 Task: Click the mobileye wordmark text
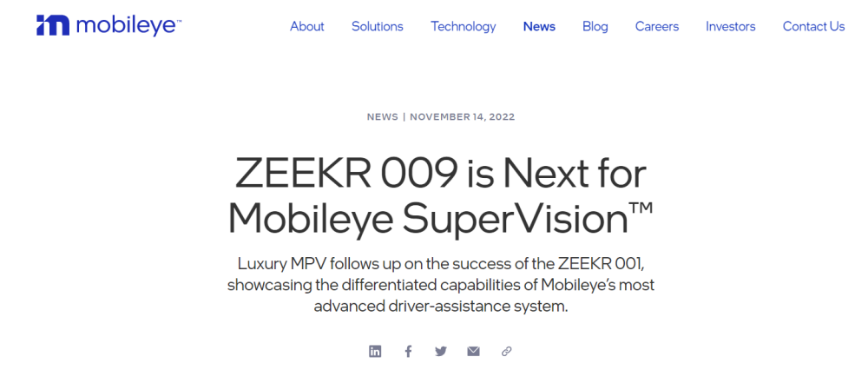point(128,25)
